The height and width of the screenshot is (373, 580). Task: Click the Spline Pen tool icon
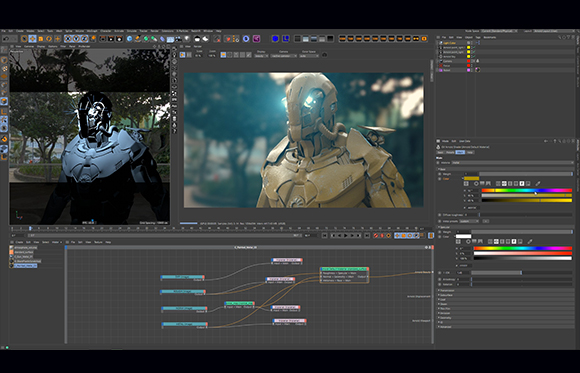[x=138, y=38]
